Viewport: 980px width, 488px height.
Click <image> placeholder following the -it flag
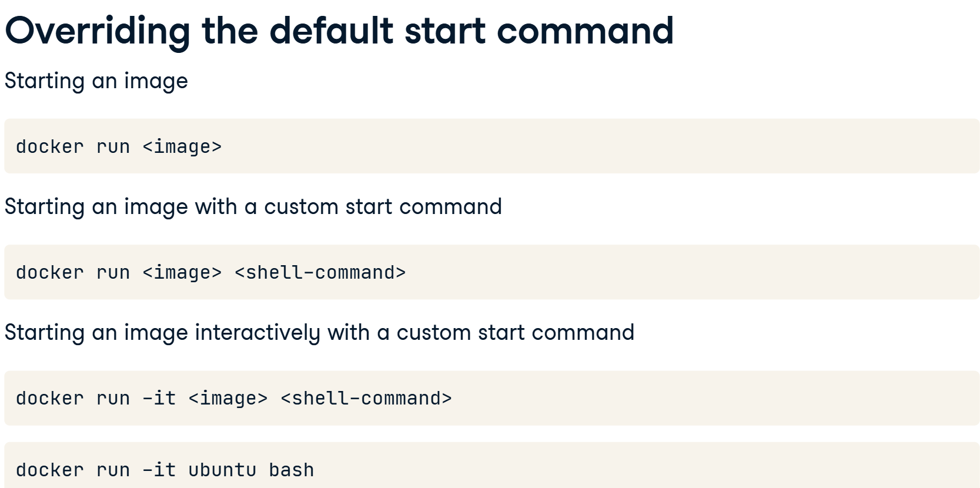(x=228, y=398)
